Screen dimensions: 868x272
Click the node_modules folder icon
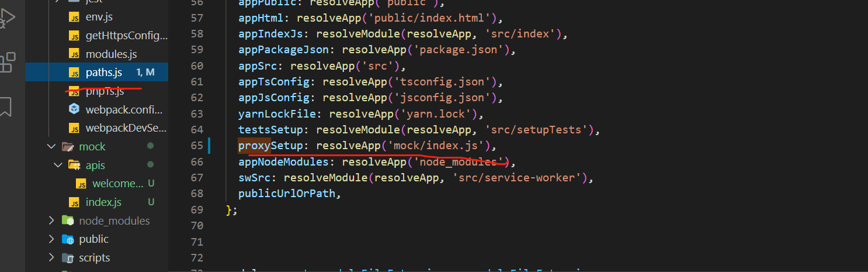[68, 221]
